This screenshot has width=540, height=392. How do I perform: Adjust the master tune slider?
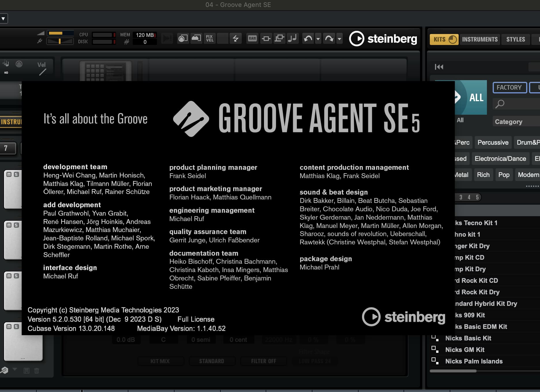[x=60, y=41]
